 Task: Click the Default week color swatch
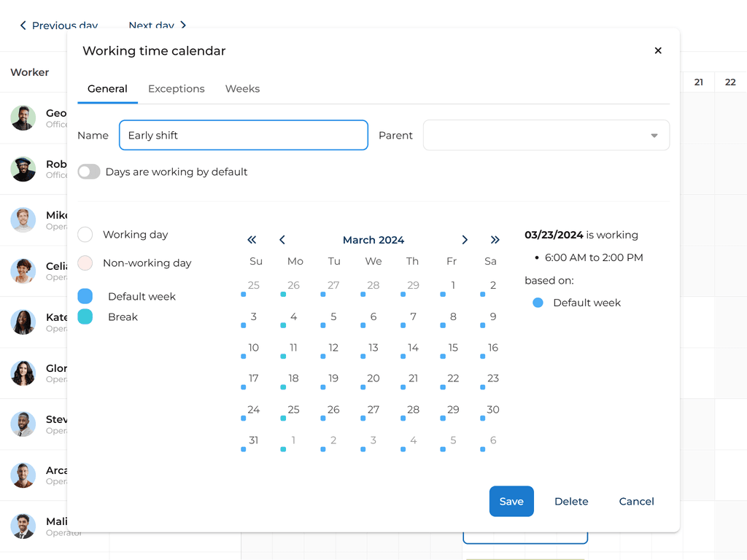point(85,296)
